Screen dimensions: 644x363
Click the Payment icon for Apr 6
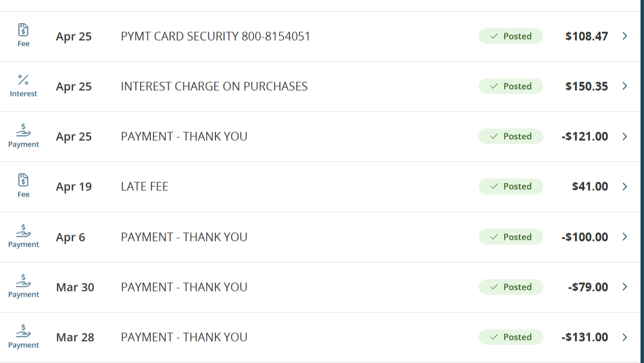click(23, 231)
